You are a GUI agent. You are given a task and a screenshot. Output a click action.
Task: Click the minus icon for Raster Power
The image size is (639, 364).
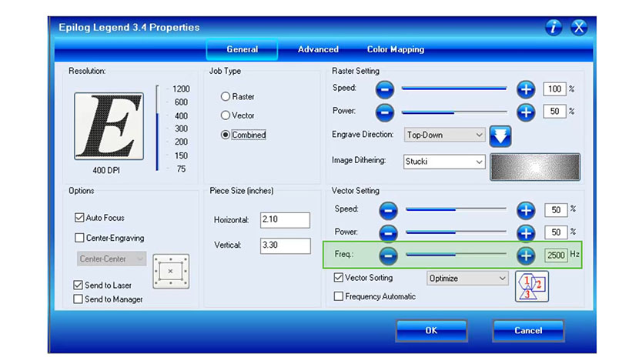(x=386, y=112)
